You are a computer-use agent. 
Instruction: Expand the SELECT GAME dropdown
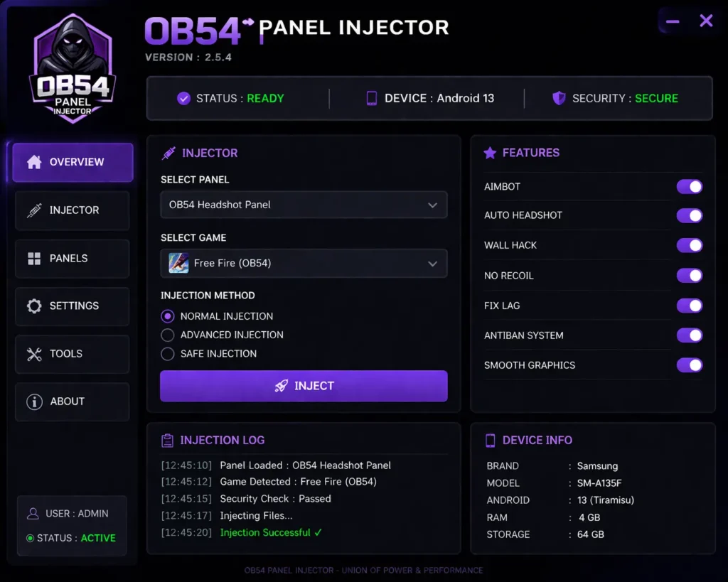coord(304,263)
